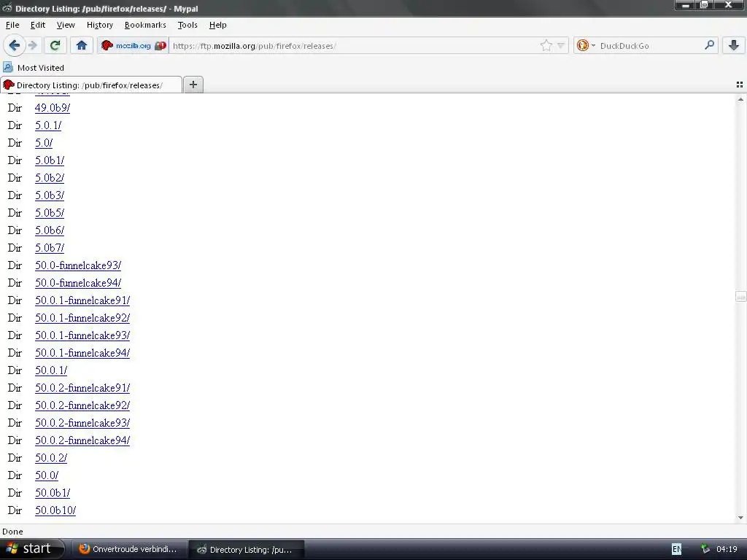Open a new tab with the plus button
Image resolution: width=747 pixels, height=560 pixels.
click(193, 85)
